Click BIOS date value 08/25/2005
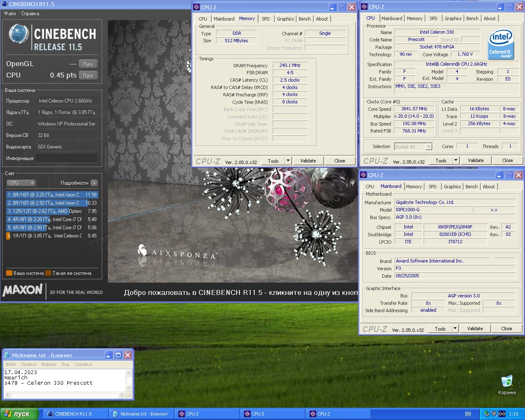 click(x=455, y=276)
